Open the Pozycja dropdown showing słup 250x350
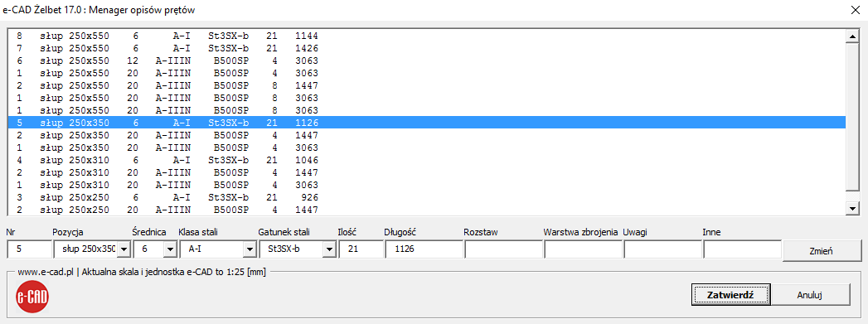Viewport: 868px width, 324px height. (x=124, y=250)
